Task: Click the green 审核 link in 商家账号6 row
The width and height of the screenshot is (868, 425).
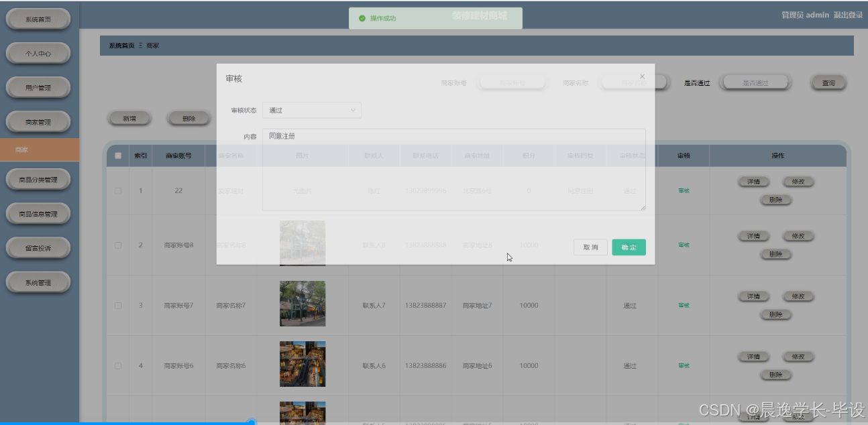Action: coord(684,366)
